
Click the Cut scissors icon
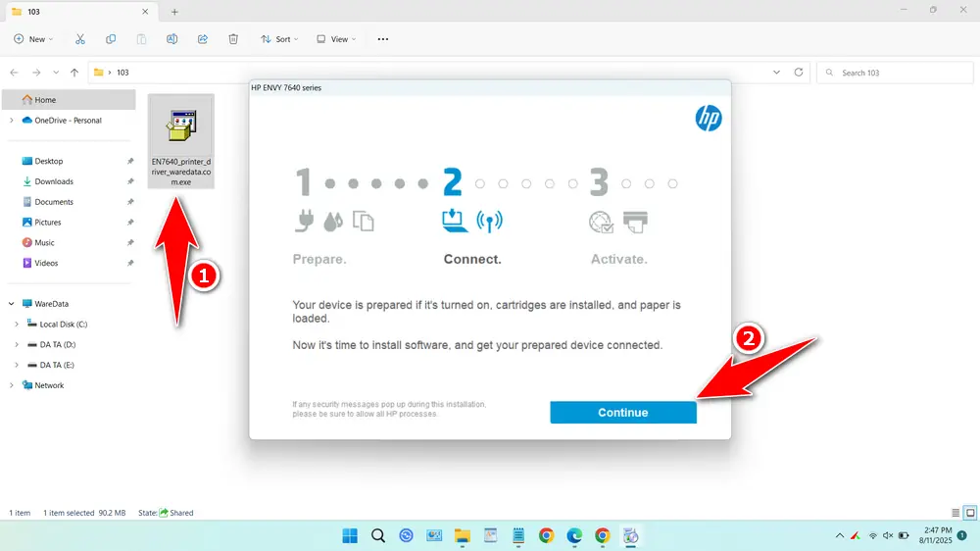[x=80, y=39]
